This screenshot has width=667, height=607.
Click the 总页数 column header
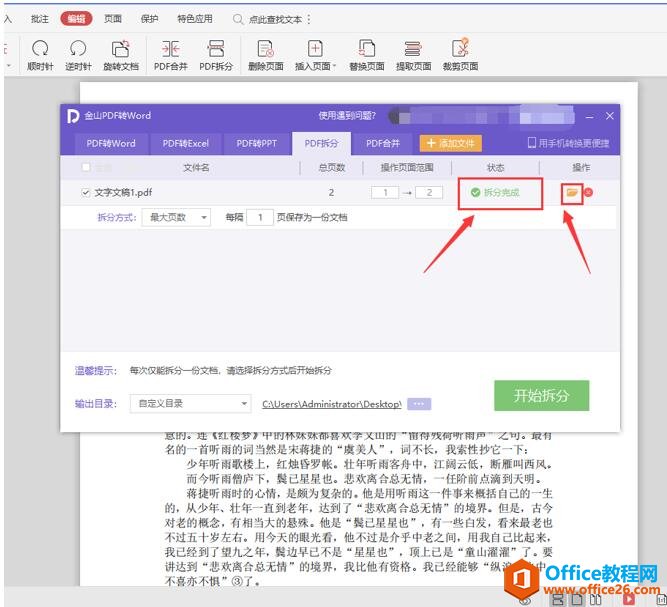click(332, 168)
